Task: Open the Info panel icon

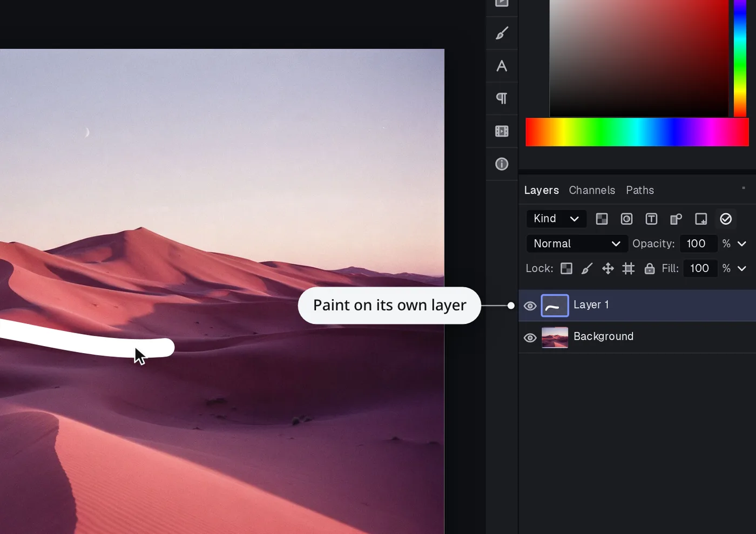Action: [x=502, y=164]
